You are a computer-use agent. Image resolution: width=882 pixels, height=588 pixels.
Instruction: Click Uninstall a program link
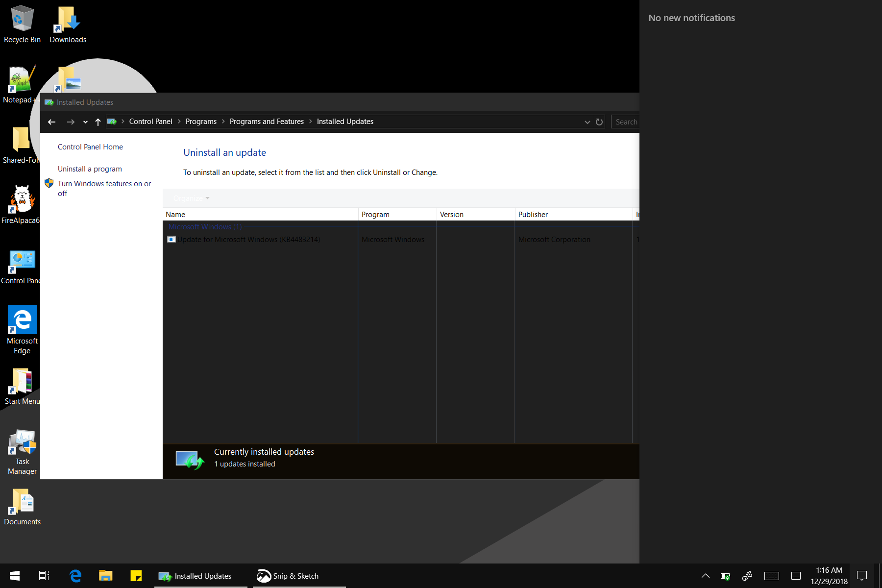(90, 169)
